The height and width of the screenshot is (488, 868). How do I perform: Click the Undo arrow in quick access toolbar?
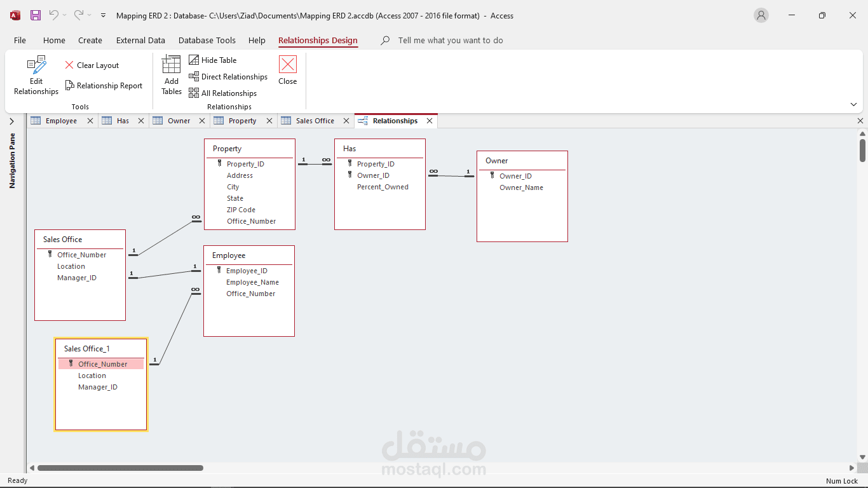point(54,15)
